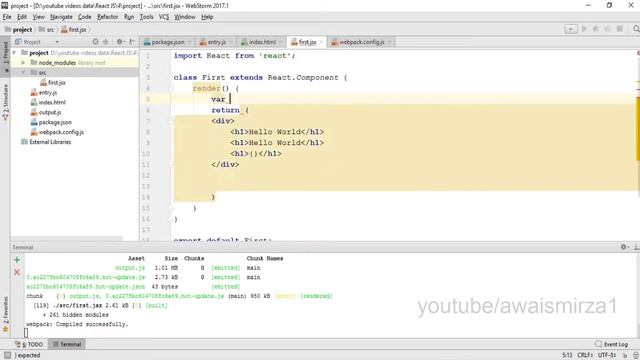
Task: Close the terminal session with red X
Action: [17, 272]
